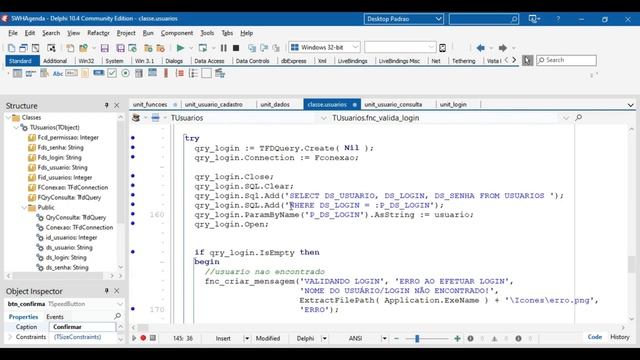Collapse the TUsuarios(TObject) node
640x360 pixels.
16,127
